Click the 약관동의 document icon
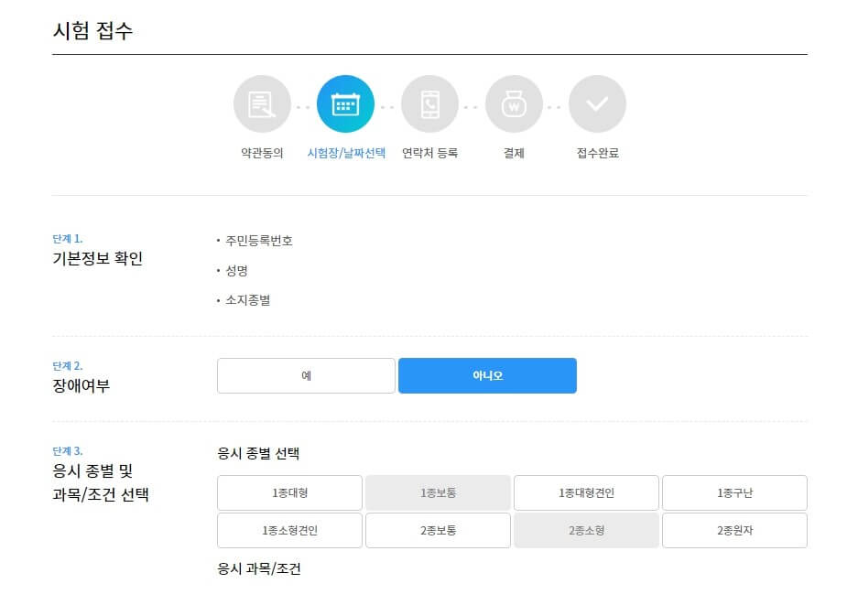 point(262,103)
